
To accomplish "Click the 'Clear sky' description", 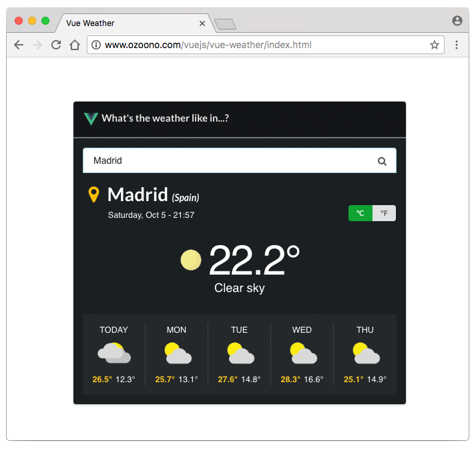I will click(240, 288).
